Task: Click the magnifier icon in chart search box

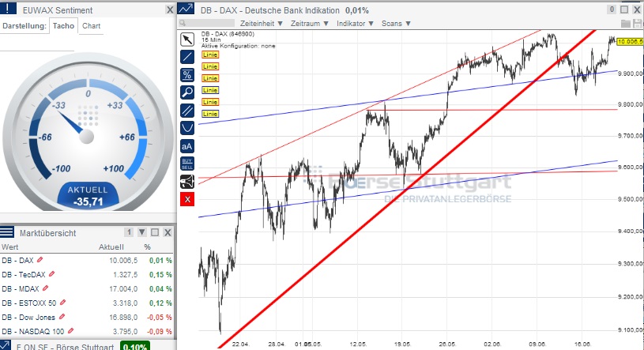Action: click(x=183, y=24)
